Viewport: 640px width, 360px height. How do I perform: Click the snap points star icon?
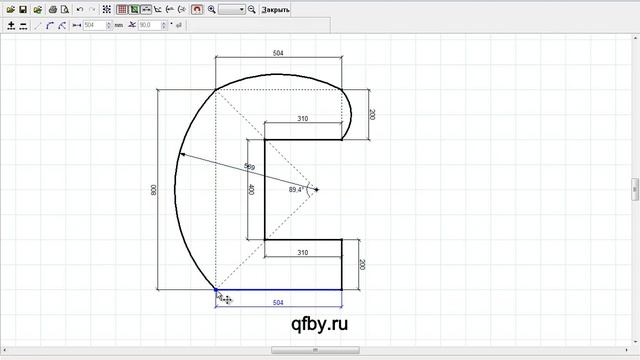click(107, 9)
